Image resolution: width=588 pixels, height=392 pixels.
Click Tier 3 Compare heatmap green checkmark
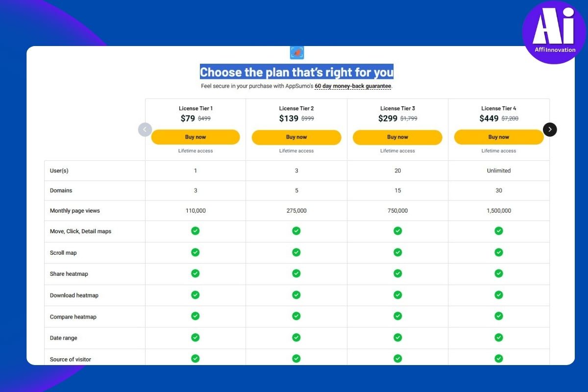pyautogui.click(x=397, y=316)
